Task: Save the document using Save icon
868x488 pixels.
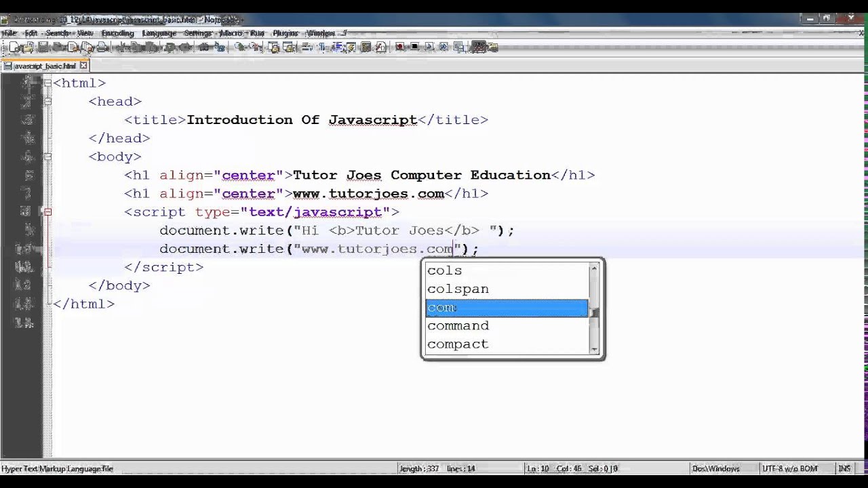Action: click(42, 47)
